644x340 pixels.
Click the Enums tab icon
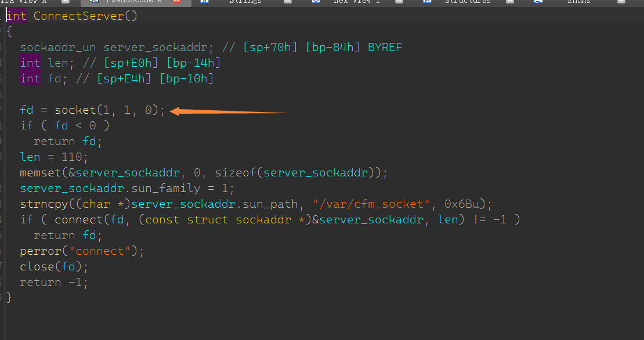(538, 2)
